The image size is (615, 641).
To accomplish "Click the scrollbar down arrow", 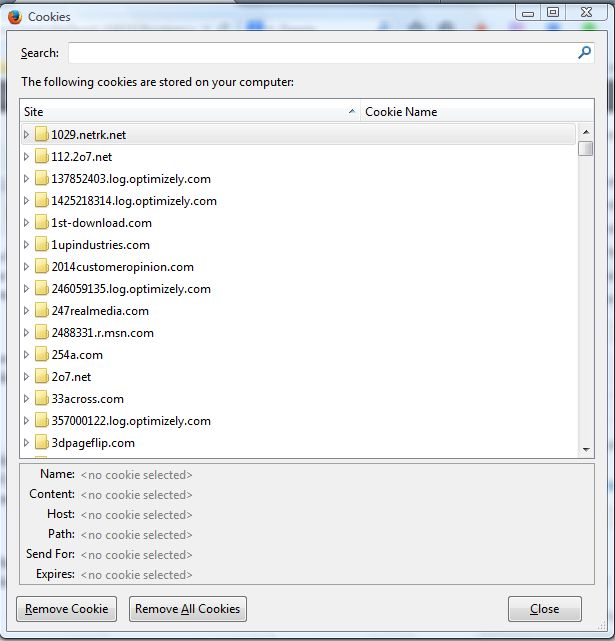I will pyautogui.click(x=586, y=449).
